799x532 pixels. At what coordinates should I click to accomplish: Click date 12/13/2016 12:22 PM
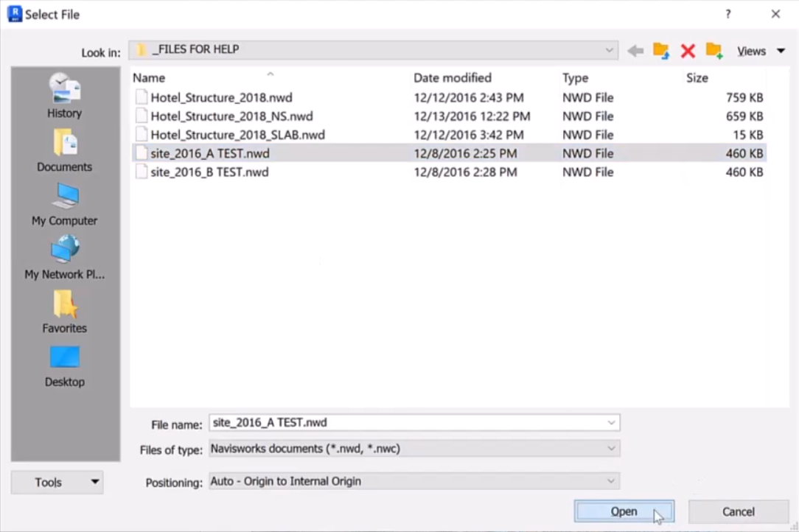[472, 116]
